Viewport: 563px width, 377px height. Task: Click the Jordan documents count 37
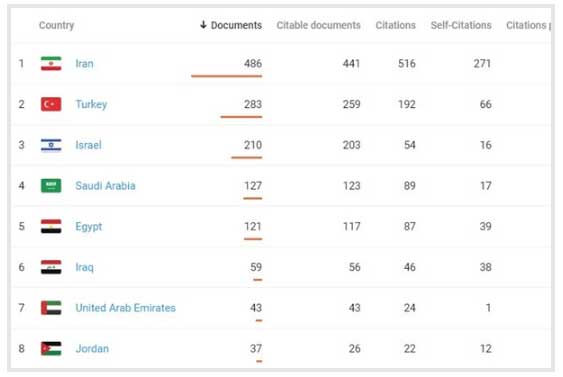click(256, 348)
